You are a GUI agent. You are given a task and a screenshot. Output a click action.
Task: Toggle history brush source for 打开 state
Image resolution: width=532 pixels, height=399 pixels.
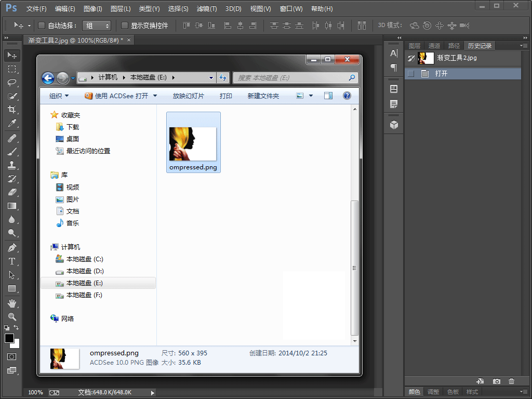[411, 74]
